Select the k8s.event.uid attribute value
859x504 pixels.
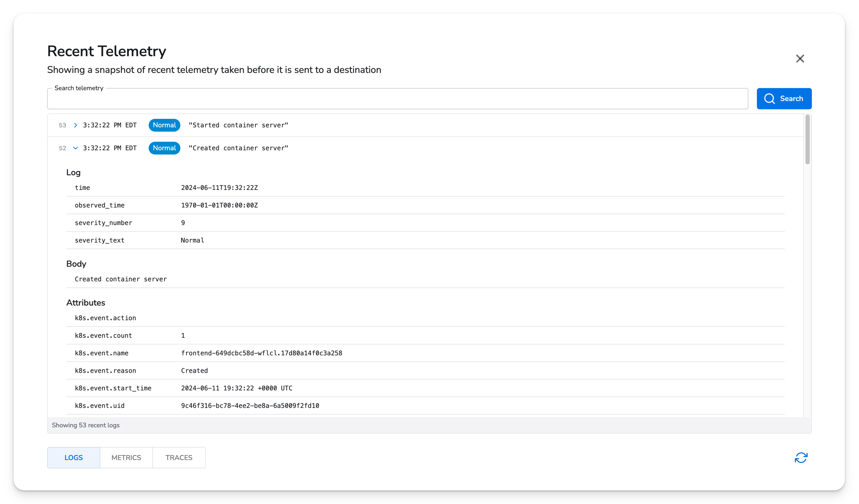[x=250, y=405]
